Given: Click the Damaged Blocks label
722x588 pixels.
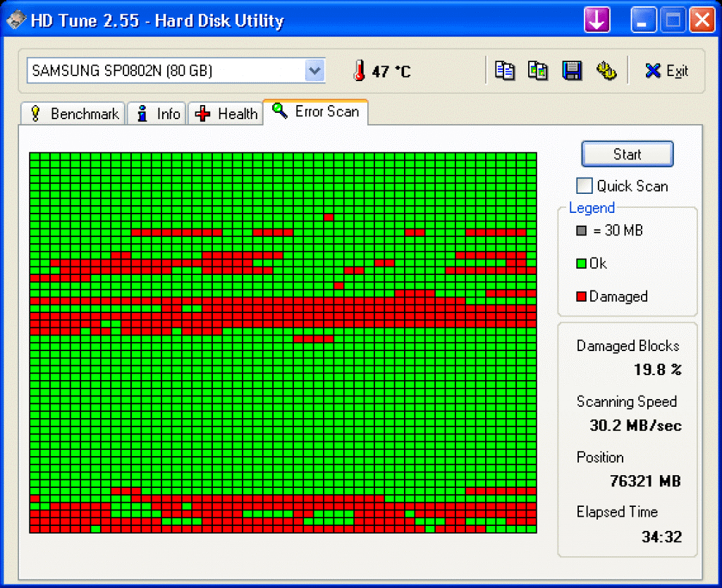Looking at the screenshot, I should pyautogui.click(x=628, y=345).
